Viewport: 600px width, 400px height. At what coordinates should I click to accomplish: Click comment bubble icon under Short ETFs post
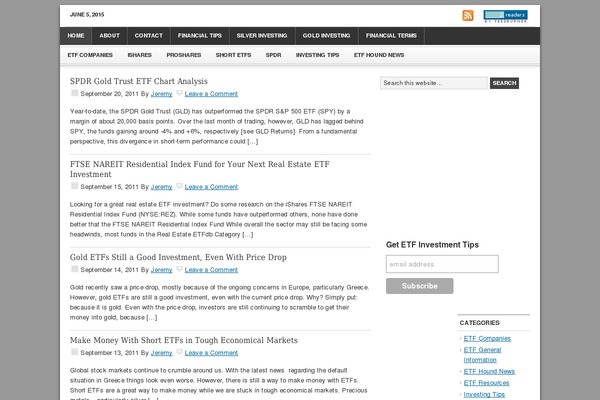(x=179, y=352)
